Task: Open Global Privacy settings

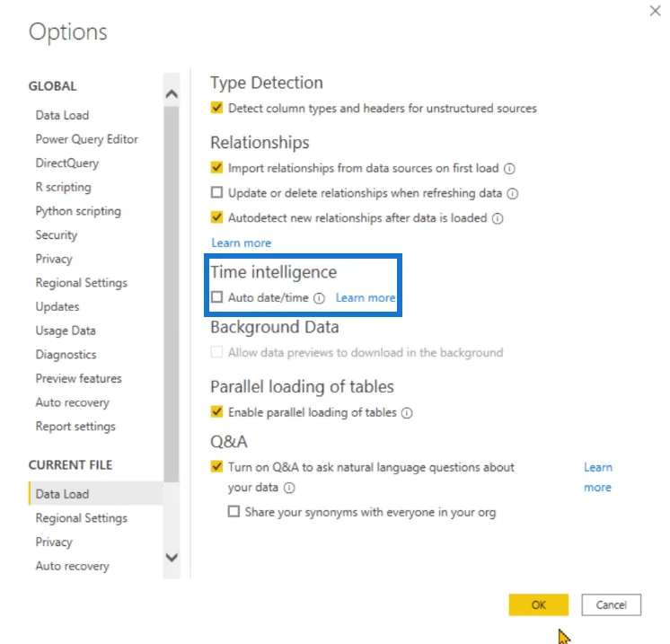Action: [54, 259]
